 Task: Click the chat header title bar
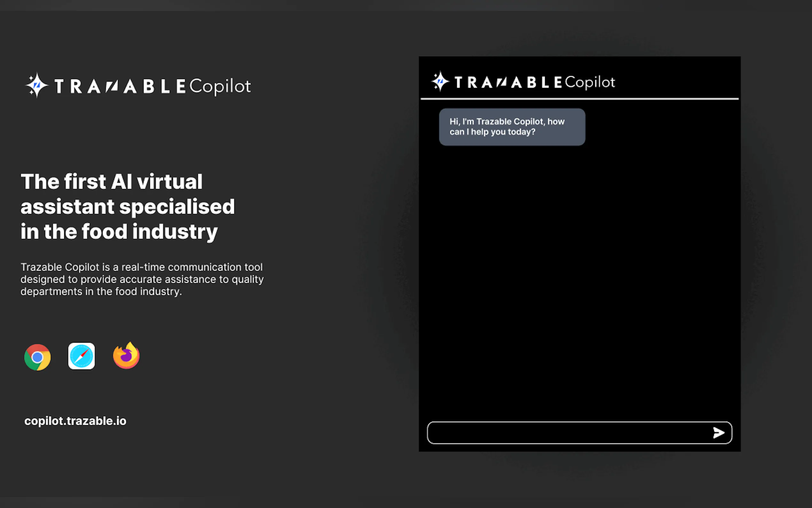(579, 81)
